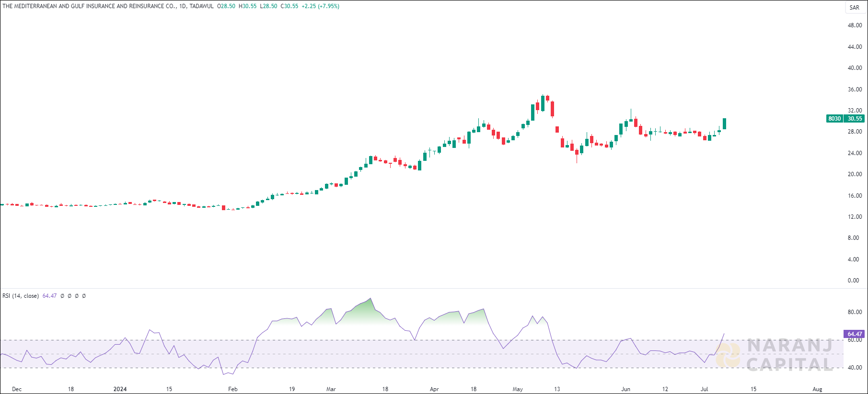Click 32.00 on the price axis
The height and width of the screenshot is (394, 868).
[855, 111]
